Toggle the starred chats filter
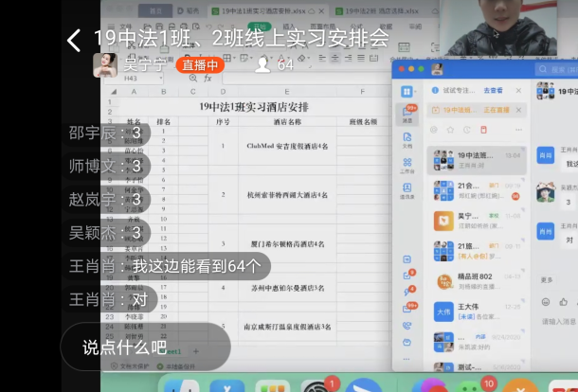 click(450, 130)
